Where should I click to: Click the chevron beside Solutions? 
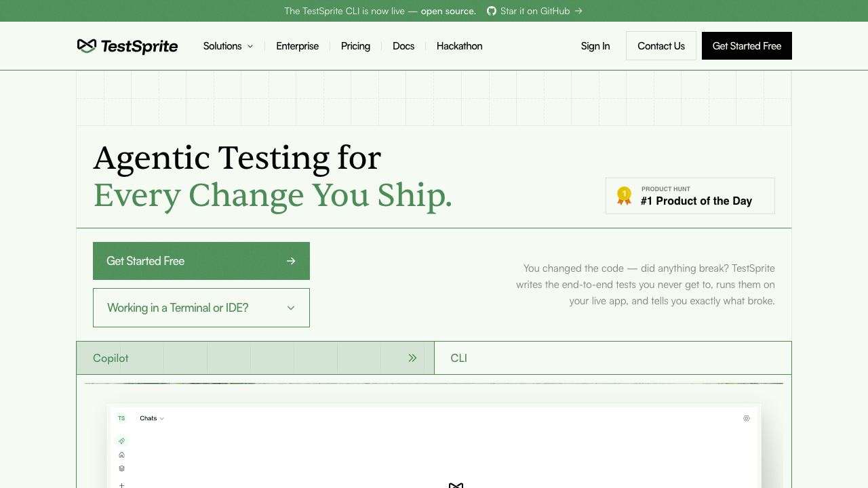[x=250, y=46]
